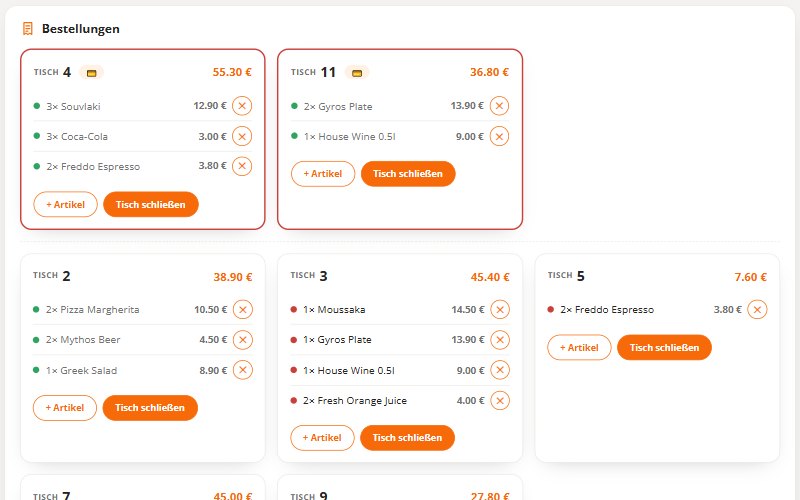Image resolution: width=800 pixels, height=500 pixels.
Task: Click the Bestellungen receipt icon
Action: point(28,29)
